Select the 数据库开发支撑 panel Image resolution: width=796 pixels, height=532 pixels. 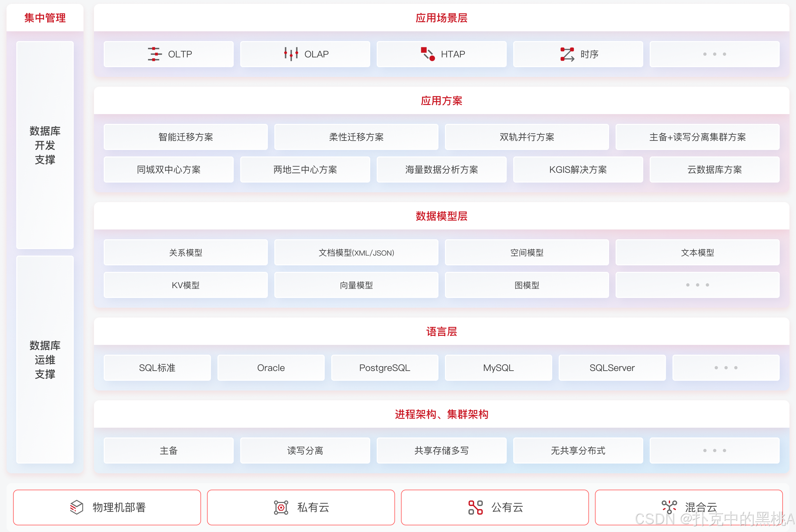[x=45, y=145]
